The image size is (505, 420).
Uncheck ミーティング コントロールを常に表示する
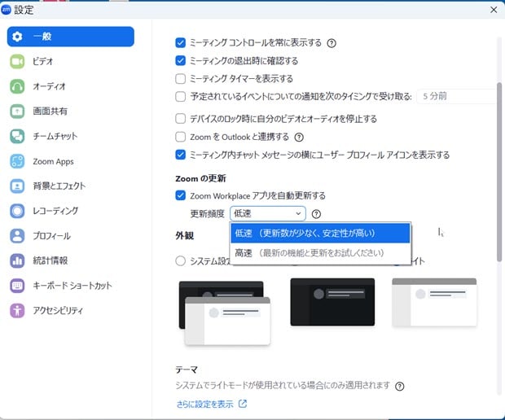(181, 42)
